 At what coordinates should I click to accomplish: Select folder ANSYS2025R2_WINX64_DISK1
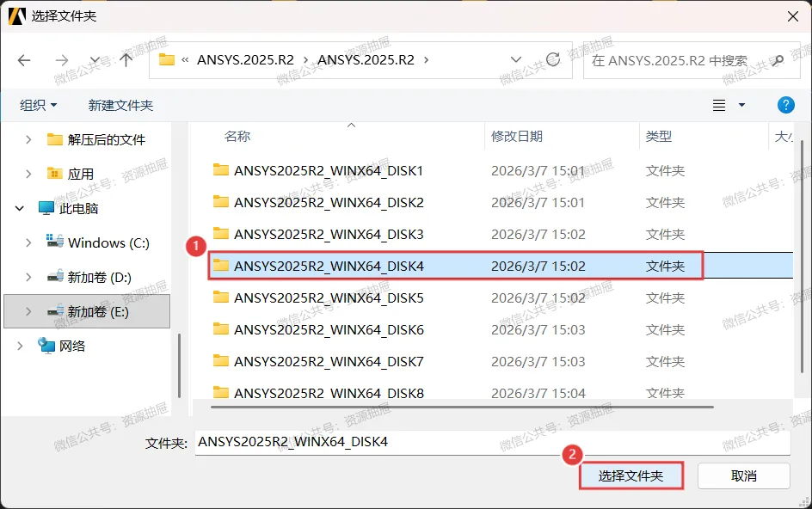[329, 171]
